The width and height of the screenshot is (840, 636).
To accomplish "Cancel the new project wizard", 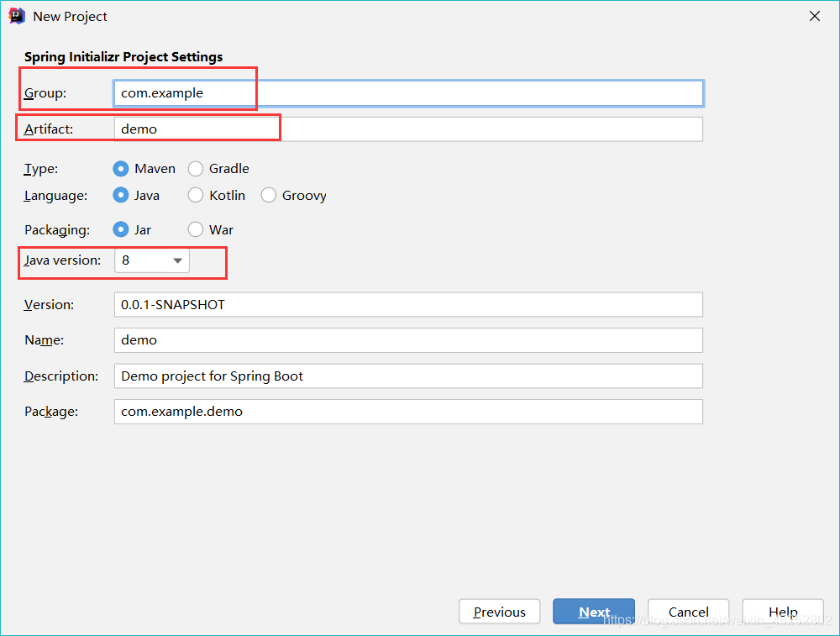I will click(689, 612).
